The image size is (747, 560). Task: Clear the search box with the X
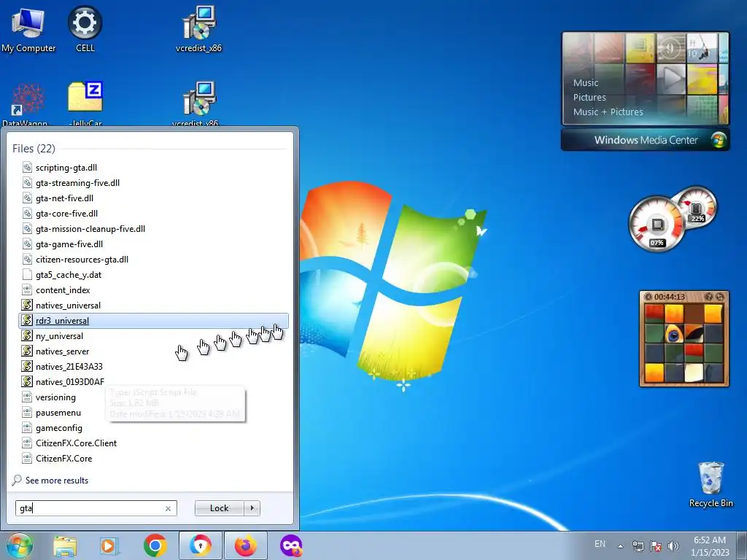(x=168, y=508)
